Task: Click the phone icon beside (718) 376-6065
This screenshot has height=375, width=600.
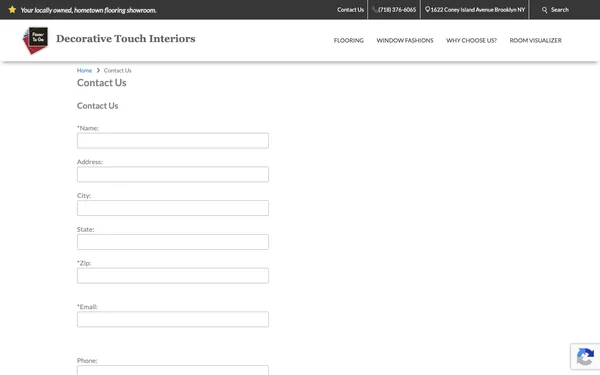Action: [x=375, y=10]
